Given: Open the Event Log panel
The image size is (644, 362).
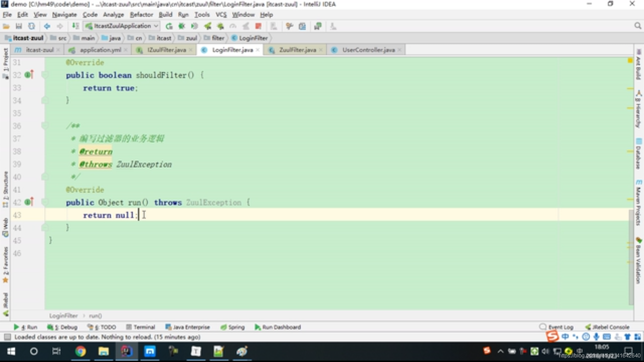Looking at the screenshot, I should click(x=557, y=327).
